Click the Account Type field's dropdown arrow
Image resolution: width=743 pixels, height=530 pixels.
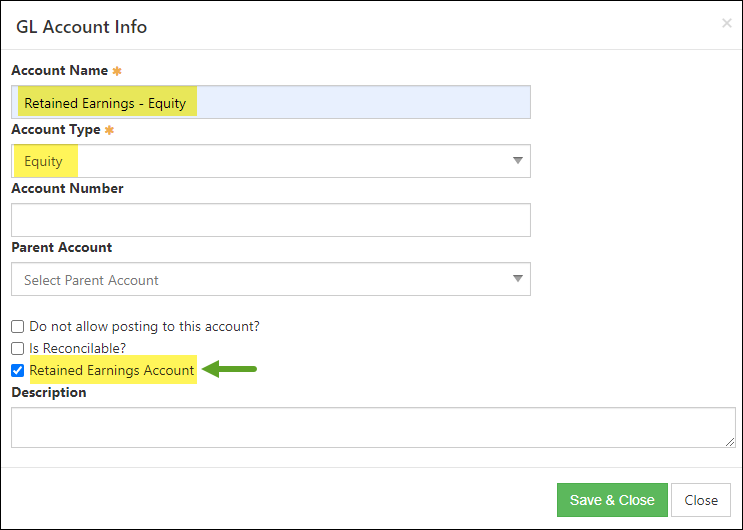pyautogui.click(x=518, y=161)
